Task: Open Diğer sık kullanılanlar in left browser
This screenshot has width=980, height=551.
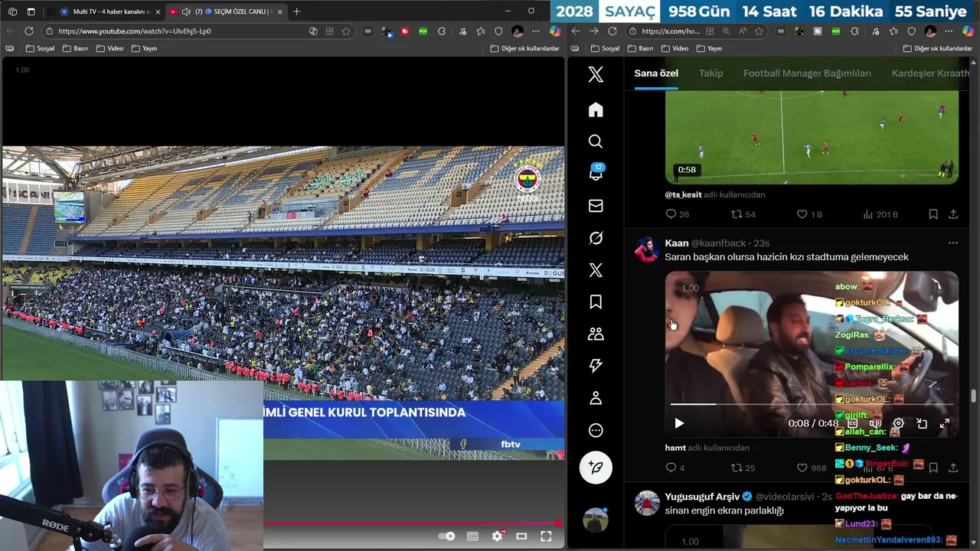Action: (x=524, y=48)
